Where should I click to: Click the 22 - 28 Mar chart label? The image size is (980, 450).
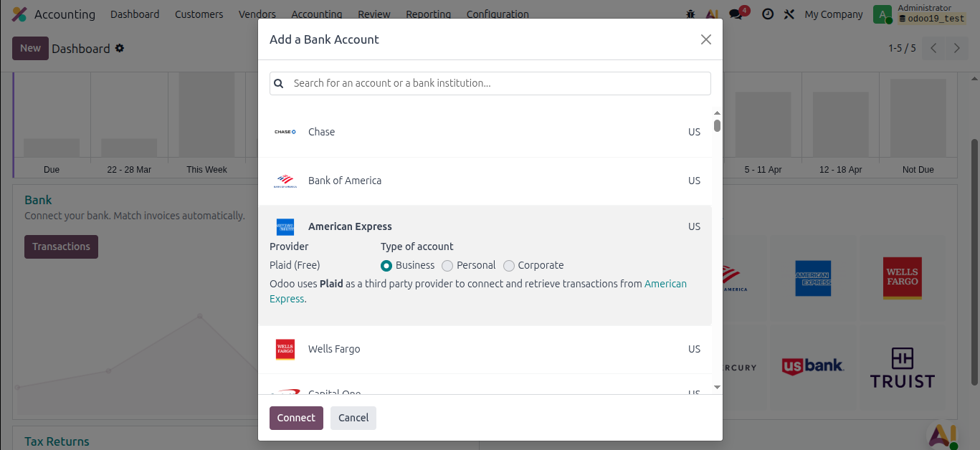tap(129, 170)
